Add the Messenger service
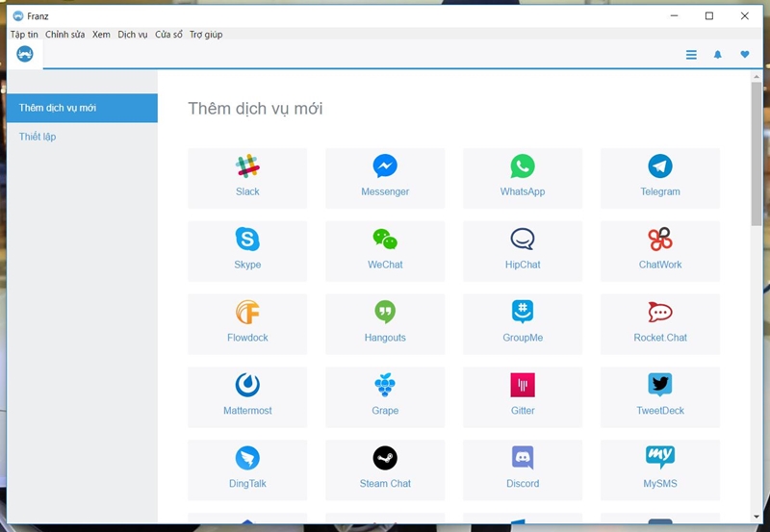This screenshot has width=770, height=532. [385, 178]
